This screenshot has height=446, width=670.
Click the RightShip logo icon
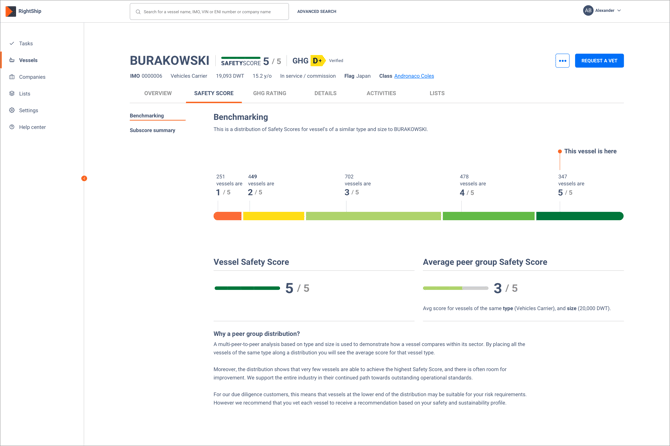coord(11,11)
